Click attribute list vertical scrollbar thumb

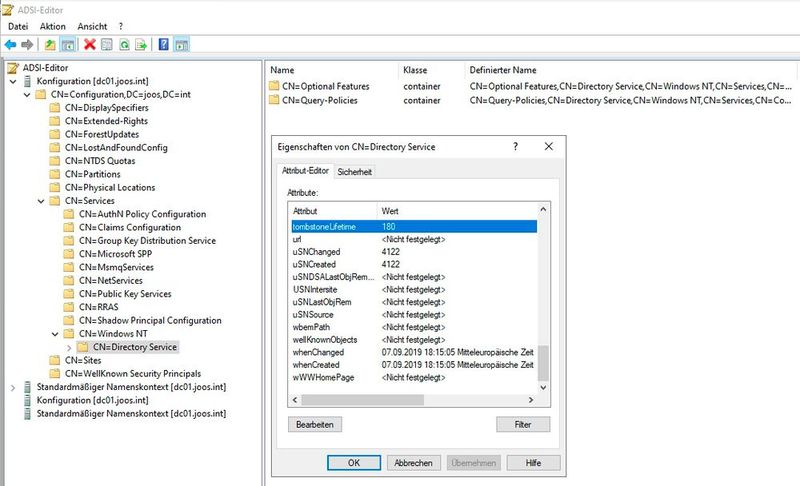tap(543, 363)
